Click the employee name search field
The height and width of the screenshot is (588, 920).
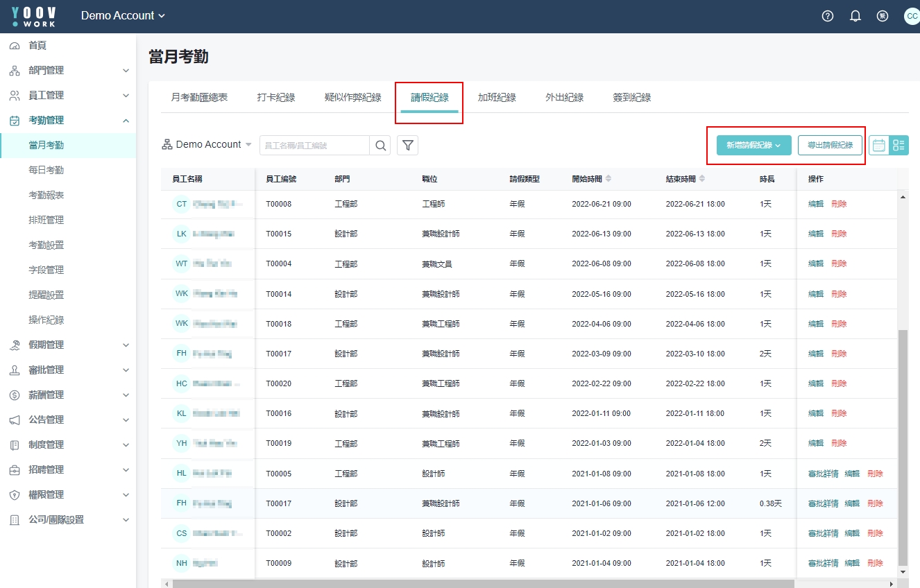point(314,145)
